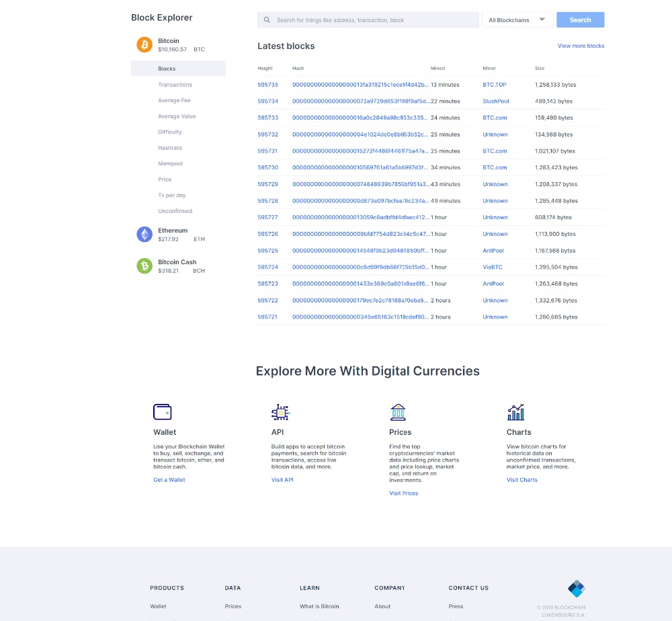The image size is (672, 621).
Task: Open block height 595730
Action: [x=267, y=167]
